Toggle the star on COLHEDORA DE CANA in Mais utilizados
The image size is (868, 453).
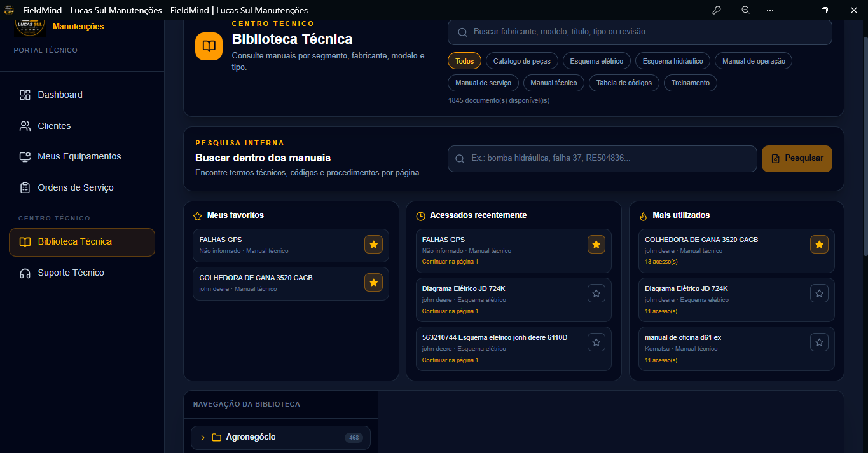(819, 245)
